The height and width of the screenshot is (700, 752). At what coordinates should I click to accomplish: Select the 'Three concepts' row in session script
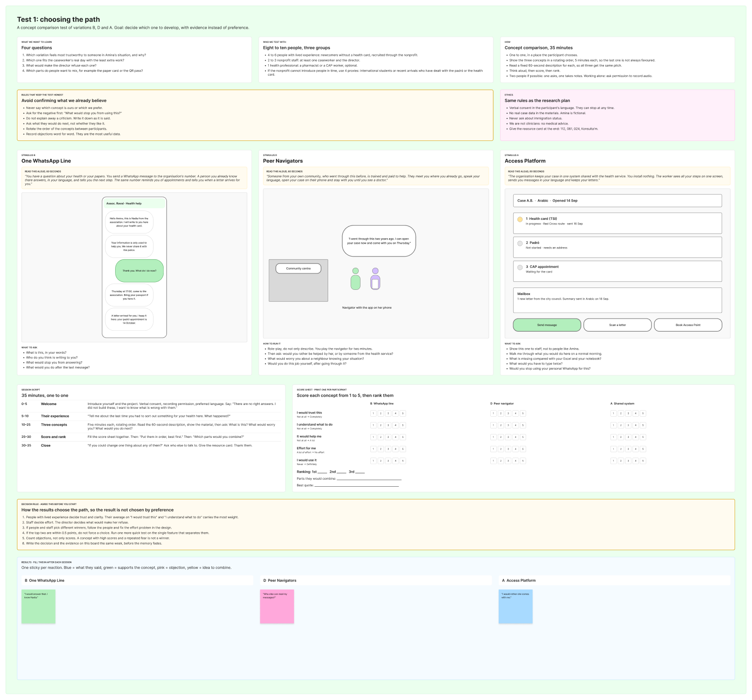tap(151, 427)
